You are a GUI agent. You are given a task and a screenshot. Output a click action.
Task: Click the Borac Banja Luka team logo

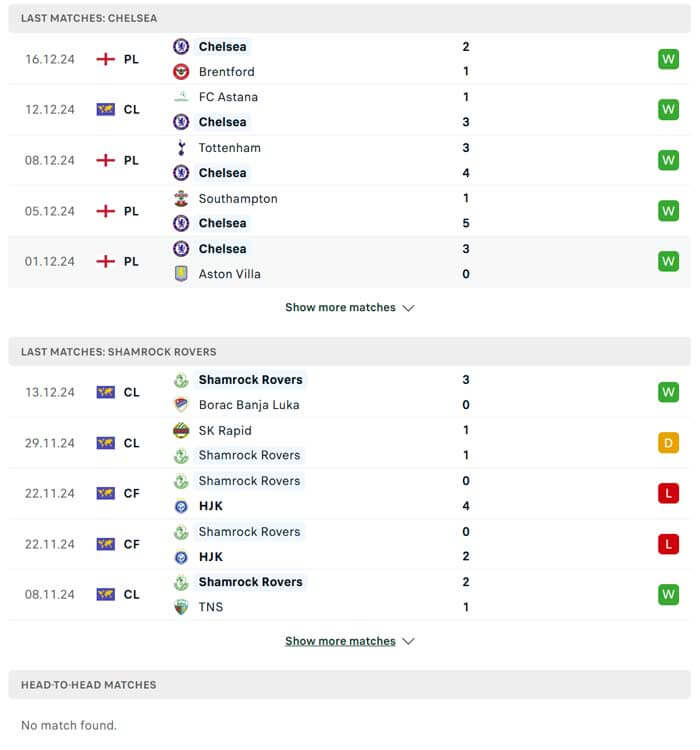pyautogui.click(x=181, y=405)
